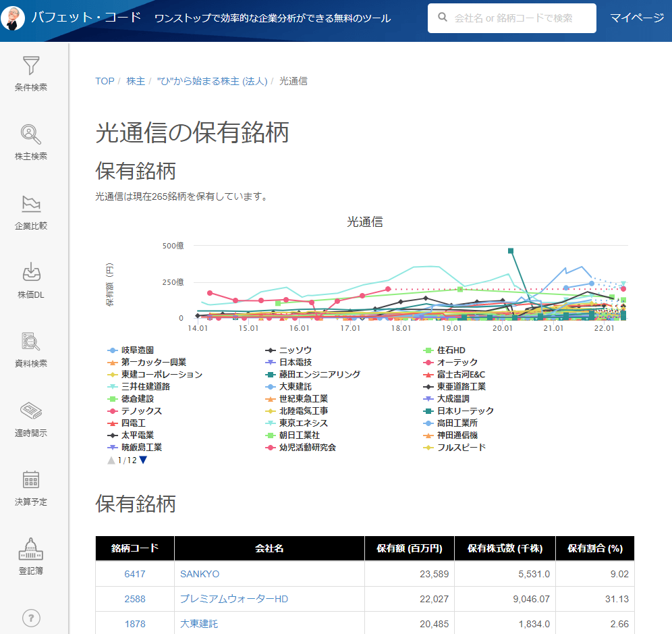Go to next legend page arrow

[x=143, y=460]
